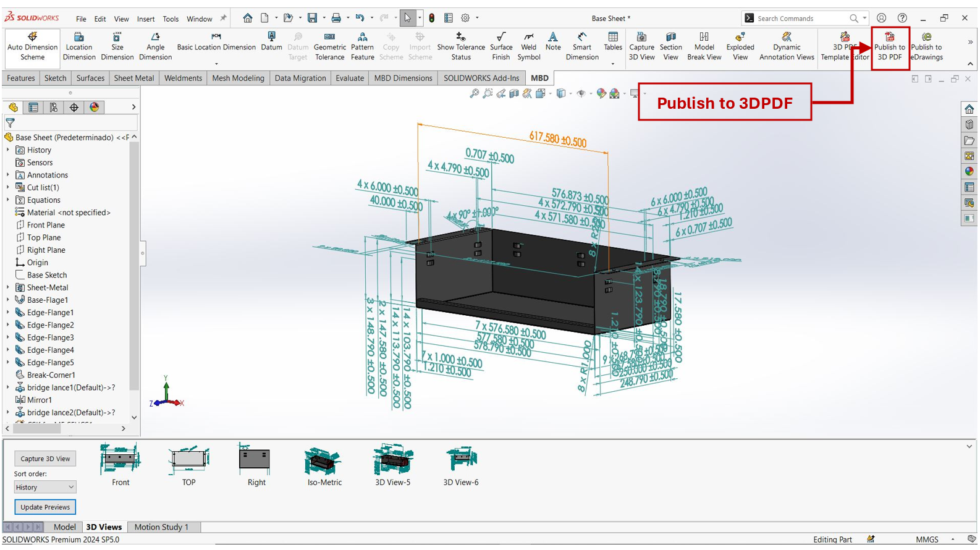Click the Publish to eDrawings icon
980x550 pixels.
coord(926,46)
